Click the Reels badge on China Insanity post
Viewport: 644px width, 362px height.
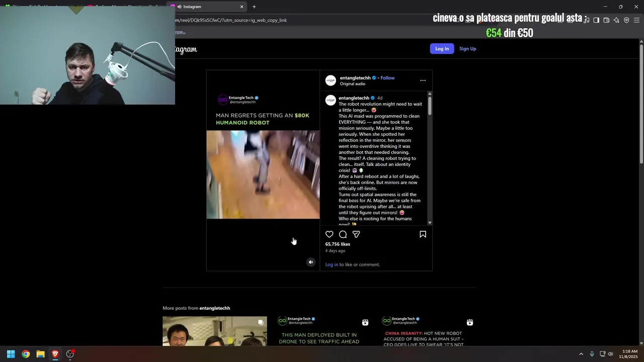(x=469, y=322)
